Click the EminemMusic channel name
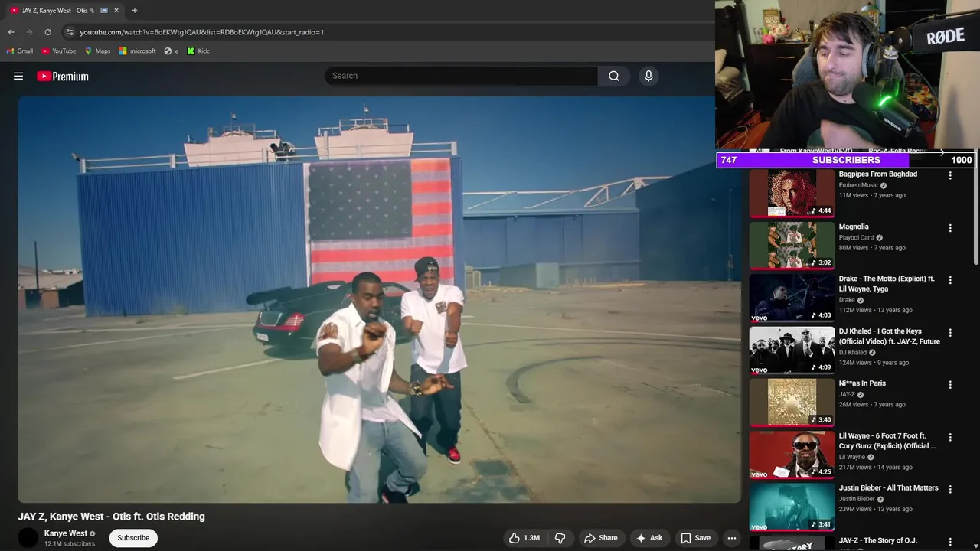The width and height of the screenshot is (980, 551). tap(858, 185)
